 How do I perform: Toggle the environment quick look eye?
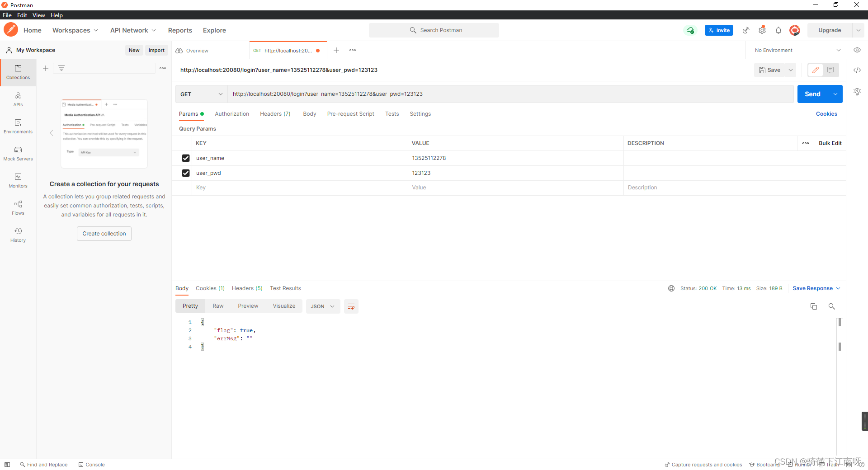(857, 50)
